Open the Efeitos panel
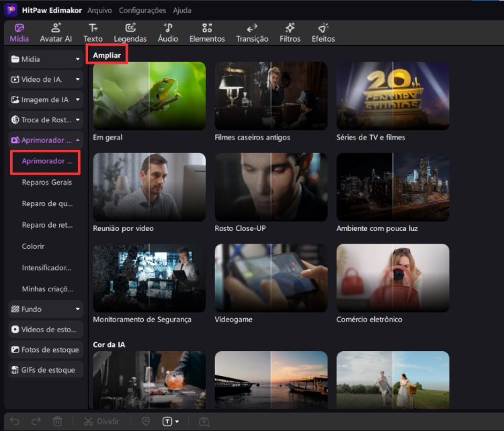The height and width of the screenshot is (431, 504). [x=323, y=32]
